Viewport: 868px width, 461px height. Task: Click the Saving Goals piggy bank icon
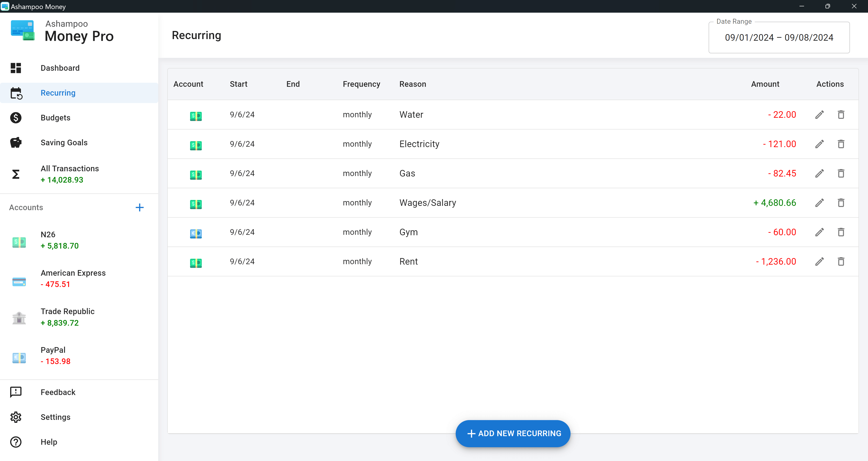16,142
